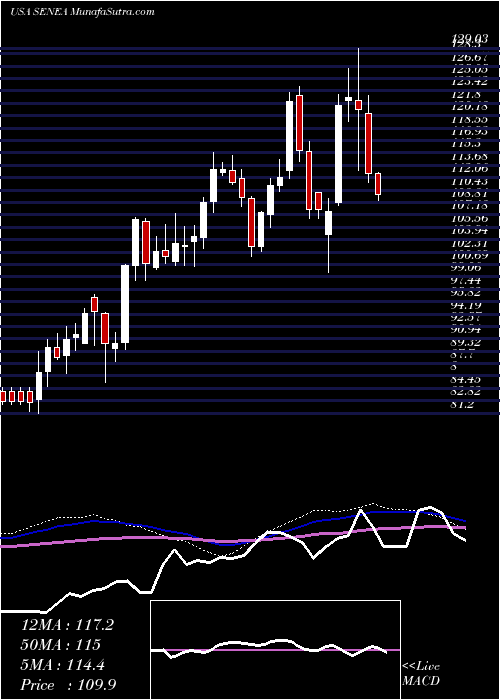Screen dimensions: 500x700
Task: Click the 113.68 price level label
Action: point(469,157)
